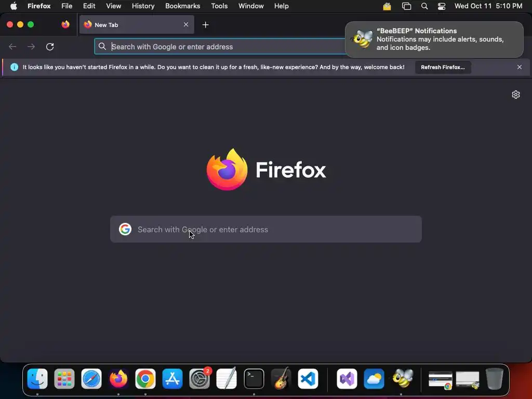The image size is (532, 399).
Task: Open System Settings from the Dock
Action: 199,379
